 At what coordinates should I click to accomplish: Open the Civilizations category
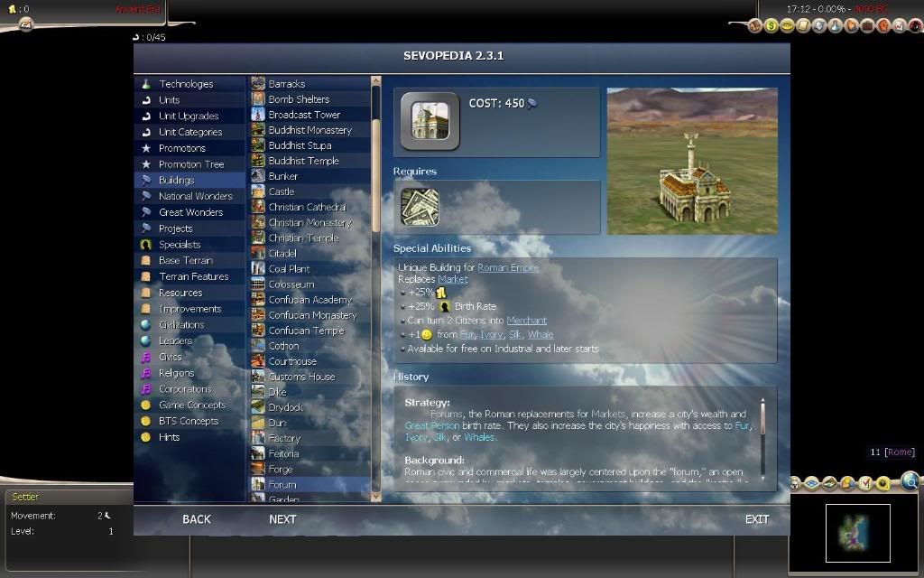click(x=189, y=324)
